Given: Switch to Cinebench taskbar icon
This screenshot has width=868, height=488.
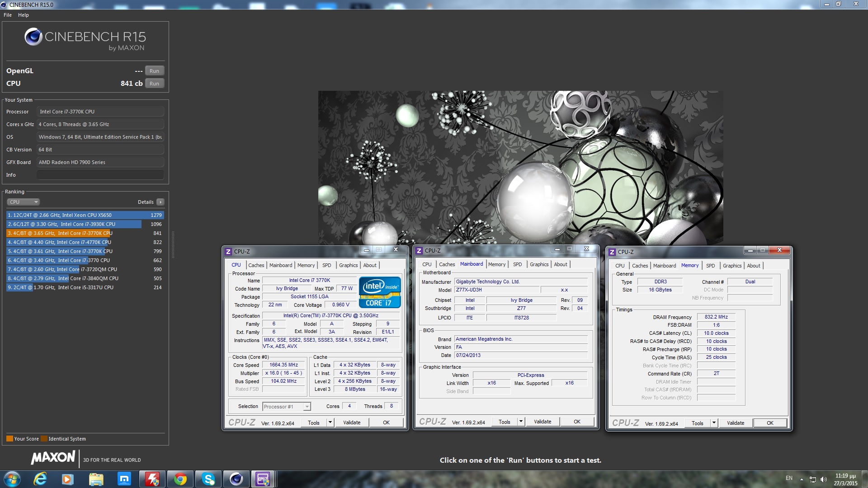Looking at the screenshot, I should click(x=236, y=479).
